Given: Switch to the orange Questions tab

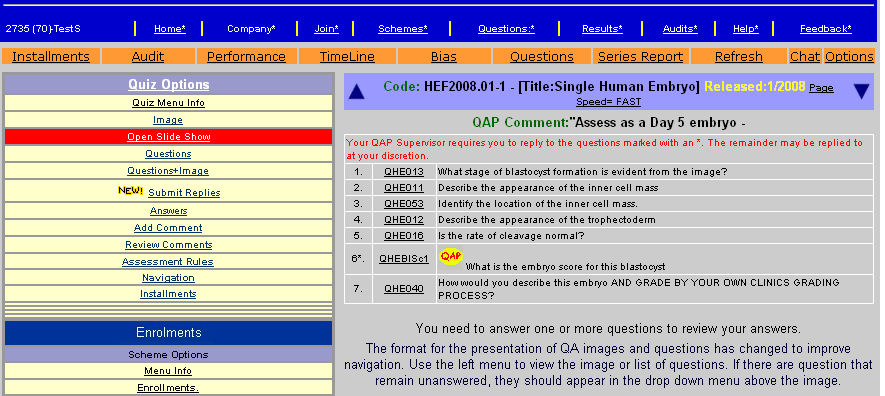Looking at the screenshot, I should pos(542,56).
